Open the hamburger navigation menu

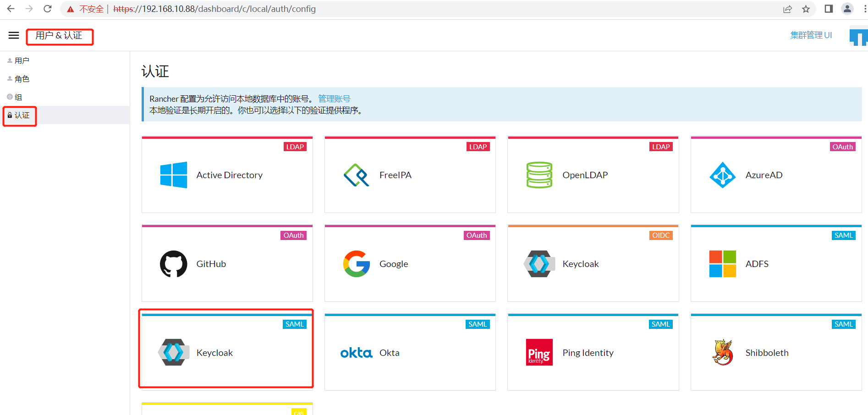pos(14,35)
